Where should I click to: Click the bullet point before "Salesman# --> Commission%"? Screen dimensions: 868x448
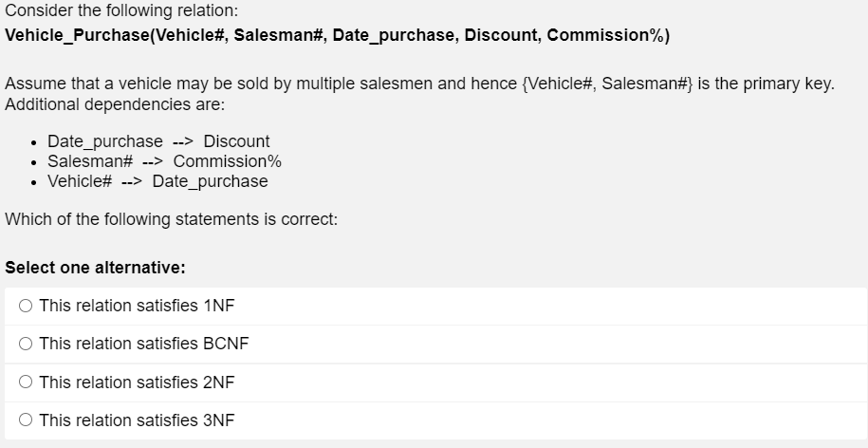click(x=34, y=161)
